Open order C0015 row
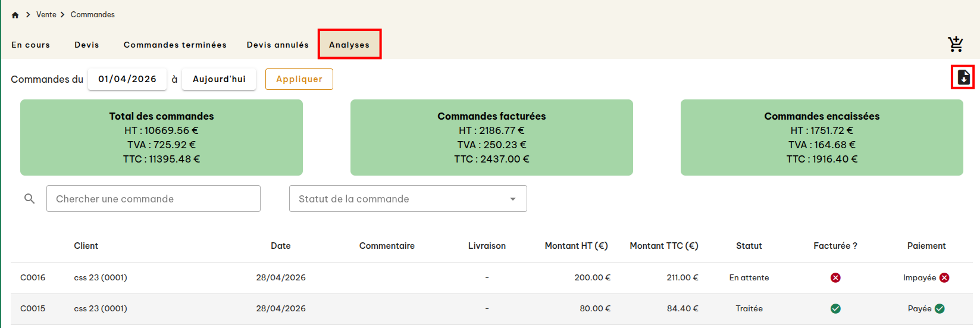 (491, 309)
